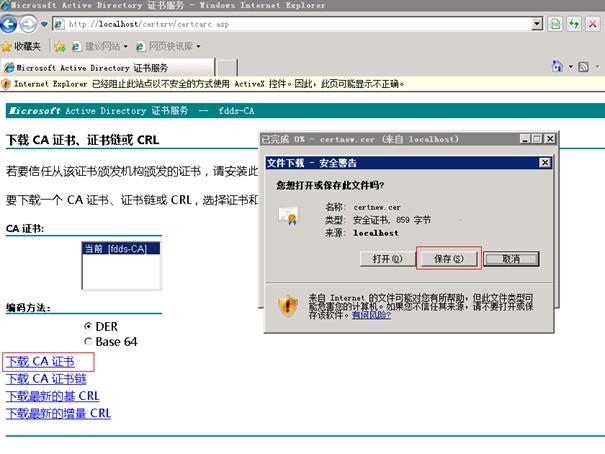
Task: Click the Add to Favorites bar icon
Action: click(60, 47)
